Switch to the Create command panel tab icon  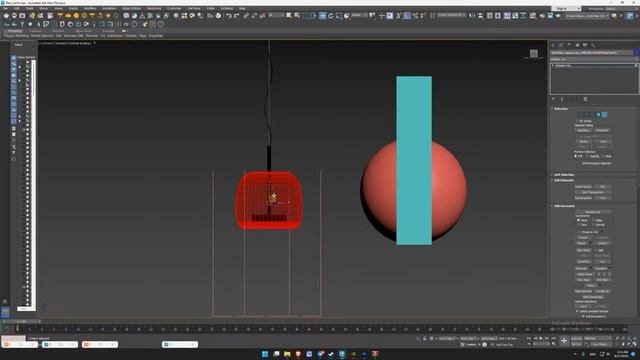553,45
